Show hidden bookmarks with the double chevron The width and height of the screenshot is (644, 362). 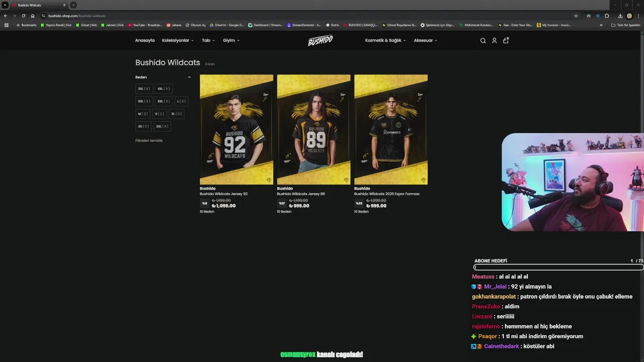(x=601, y=25)
